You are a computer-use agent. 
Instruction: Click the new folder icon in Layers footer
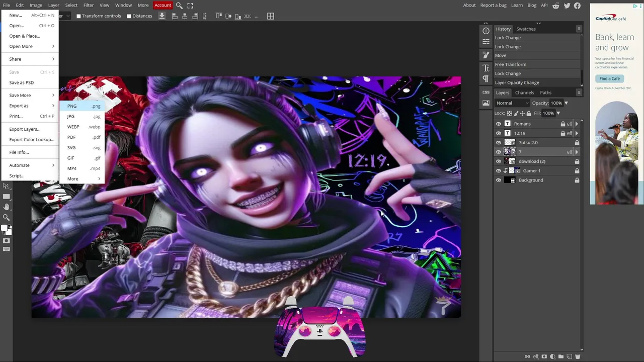561,356
